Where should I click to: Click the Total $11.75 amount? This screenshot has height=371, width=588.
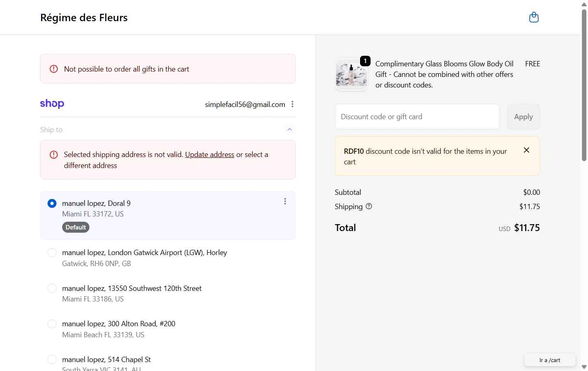(527, 228)
